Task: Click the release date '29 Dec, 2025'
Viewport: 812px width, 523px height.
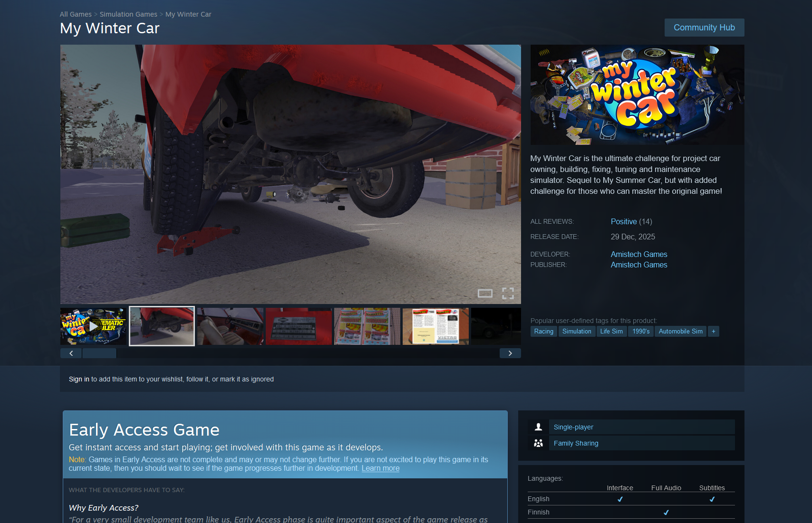Action: pyautogui.click(x=633, y=237)
